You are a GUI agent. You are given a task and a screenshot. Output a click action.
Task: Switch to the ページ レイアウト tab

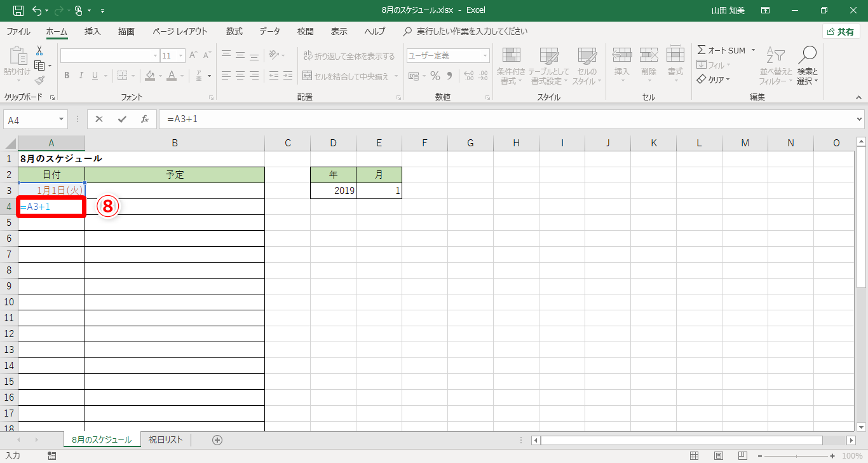180,31
